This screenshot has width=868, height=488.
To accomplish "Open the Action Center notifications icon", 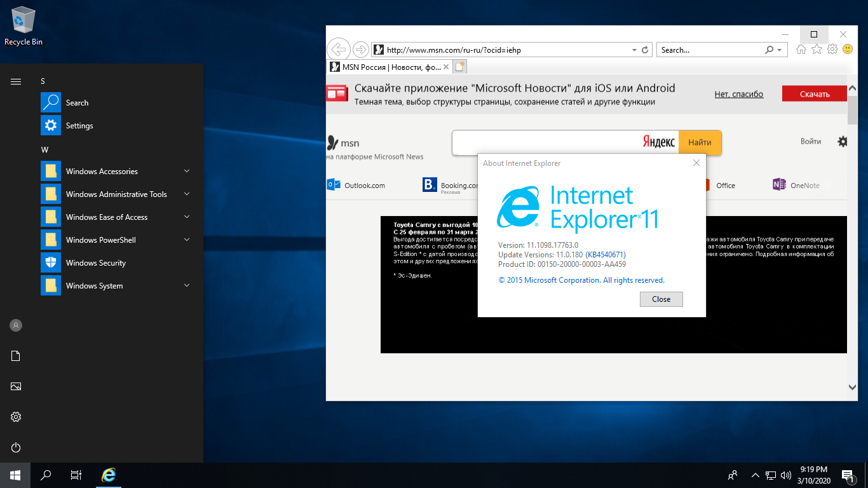I will click(x=848, y=475).
